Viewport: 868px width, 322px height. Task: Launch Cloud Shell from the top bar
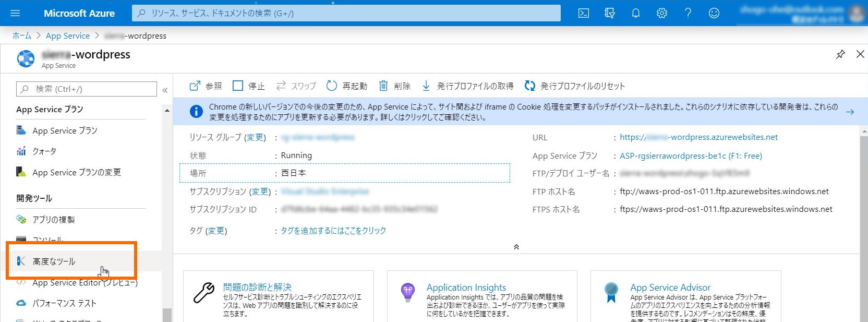[x=584, y=13]
